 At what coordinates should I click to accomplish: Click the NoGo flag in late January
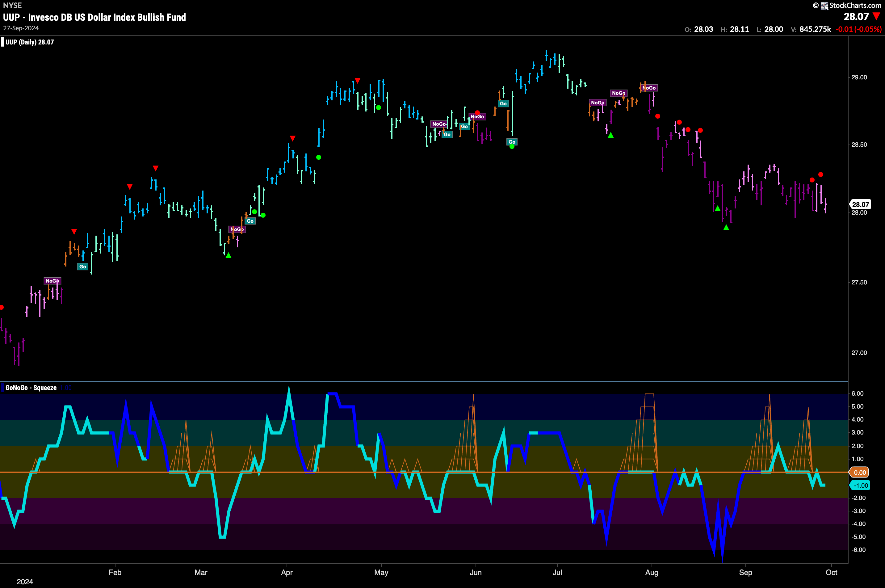[x=52, y=281]
